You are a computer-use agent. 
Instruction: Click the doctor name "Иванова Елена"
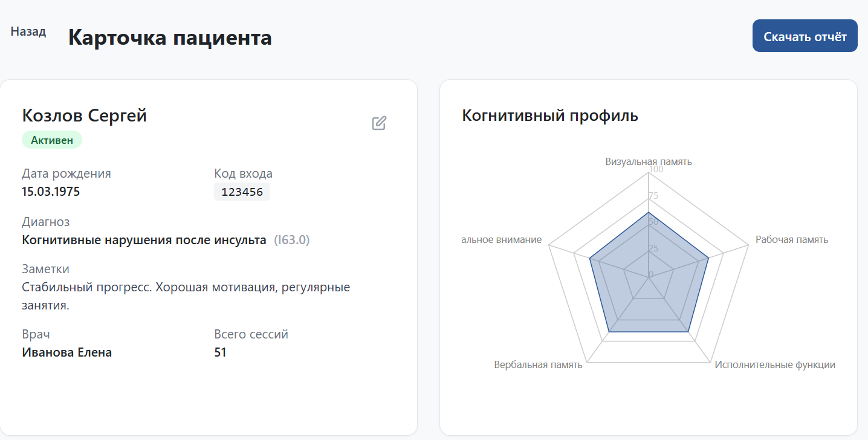click(68, 352)
